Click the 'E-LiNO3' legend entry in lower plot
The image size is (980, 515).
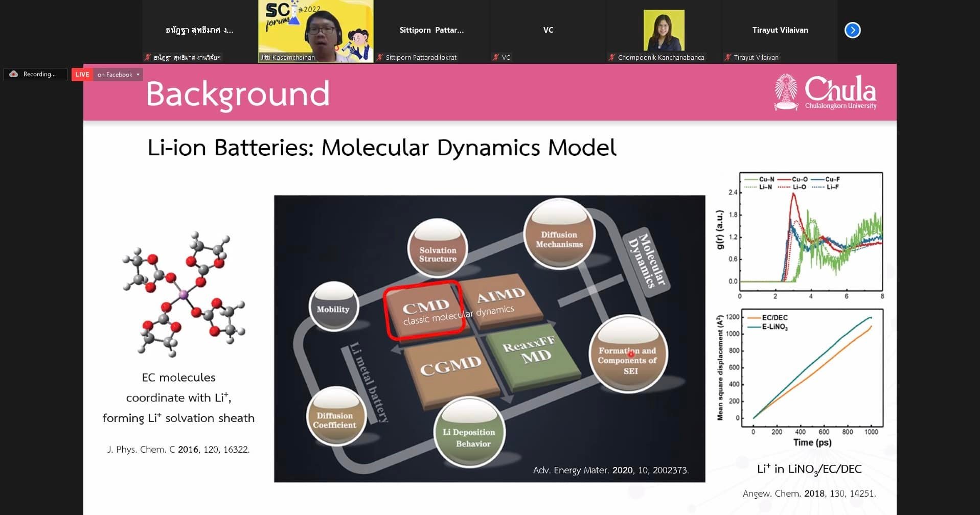pyautogui.click(x=768, y=326)
